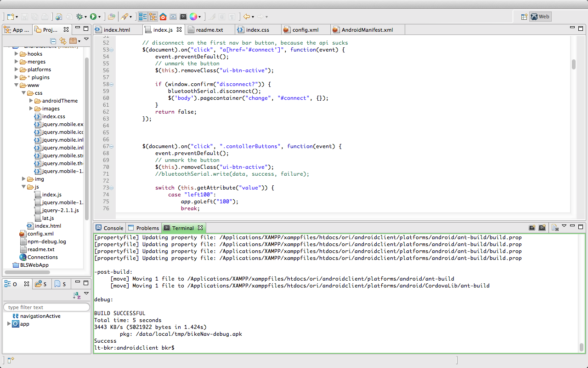588x368 pixels.
Task: Click the red house toolbar icon
Action: coord(163,17)
